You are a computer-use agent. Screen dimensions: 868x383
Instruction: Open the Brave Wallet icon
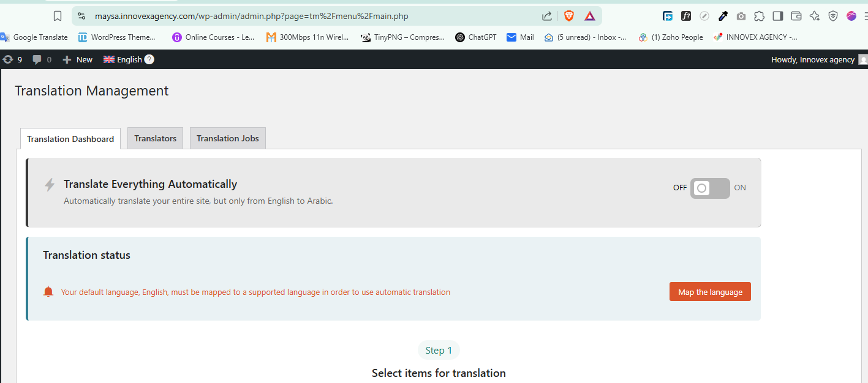tap(796, 17)
